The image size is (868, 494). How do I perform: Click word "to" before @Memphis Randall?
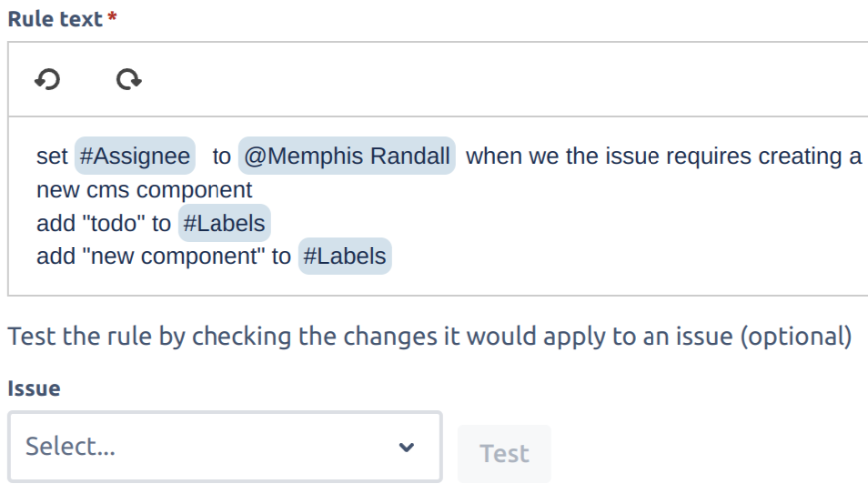(x=221, y=157)
